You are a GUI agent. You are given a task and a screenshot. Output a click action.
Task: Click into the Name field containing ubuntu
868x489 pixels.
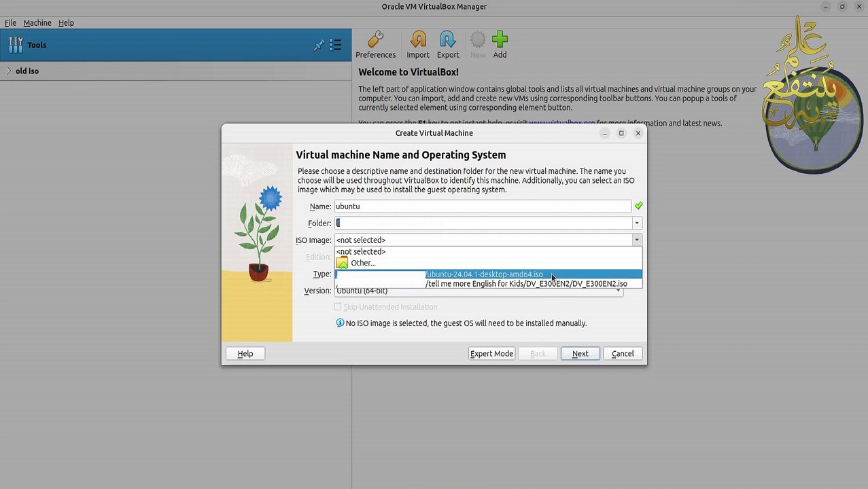483,206
